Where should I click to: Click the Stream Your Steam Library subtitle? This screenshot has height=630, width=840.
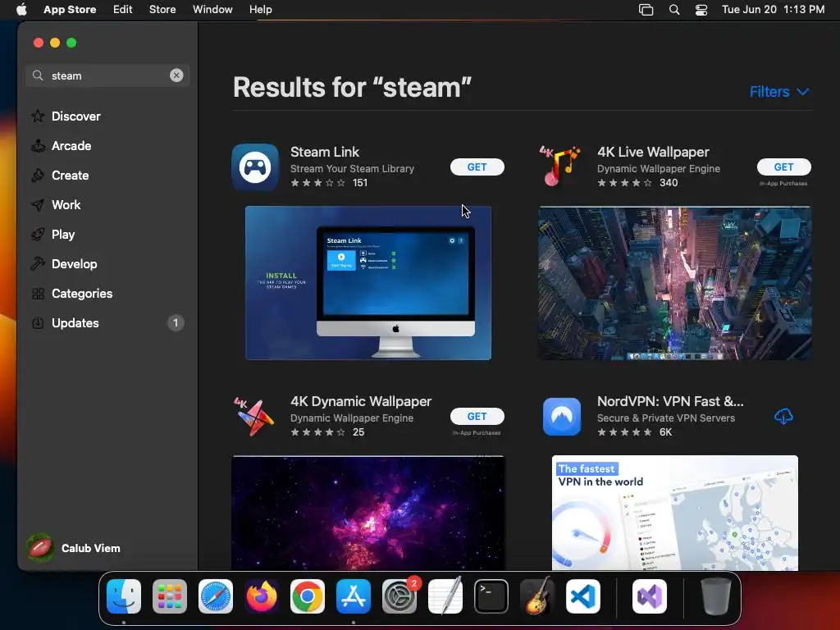[352, 169]
